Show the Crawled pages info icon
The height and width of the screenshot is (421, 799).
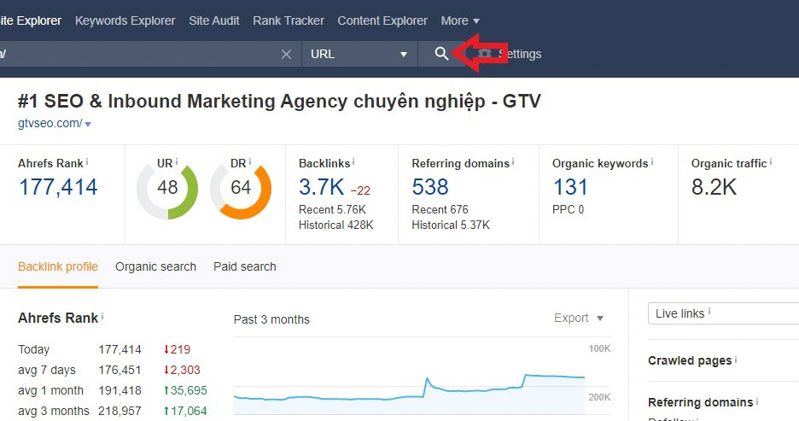pos(736,359)
